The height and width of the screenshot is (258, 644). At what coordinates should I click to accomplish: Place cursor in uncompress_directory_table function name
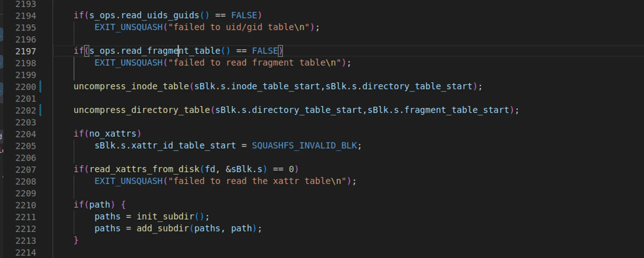click(x=142, y=110)
